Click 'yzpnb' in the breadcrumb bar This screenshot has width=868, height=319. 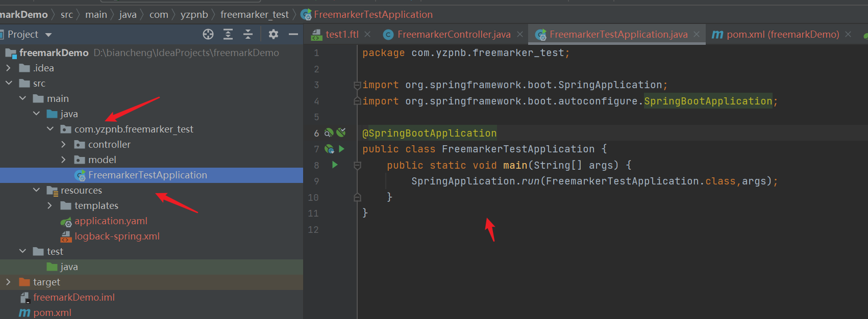click(194, 14)
